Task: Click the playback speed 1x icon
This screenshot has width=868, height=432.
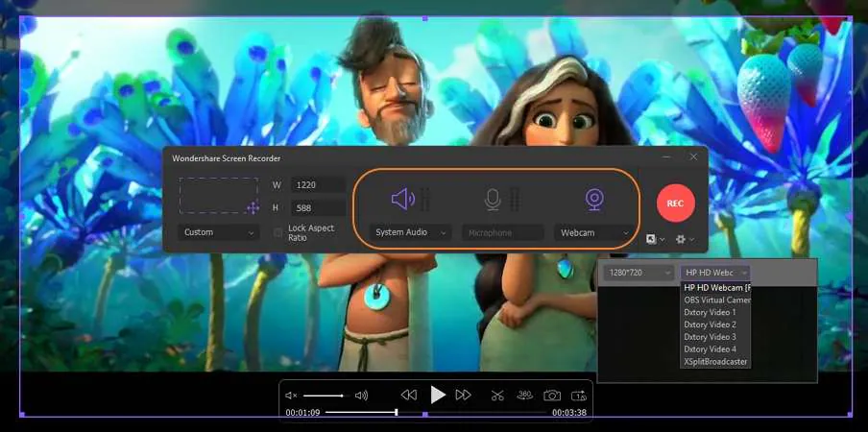Action: [x=579, y=395]
